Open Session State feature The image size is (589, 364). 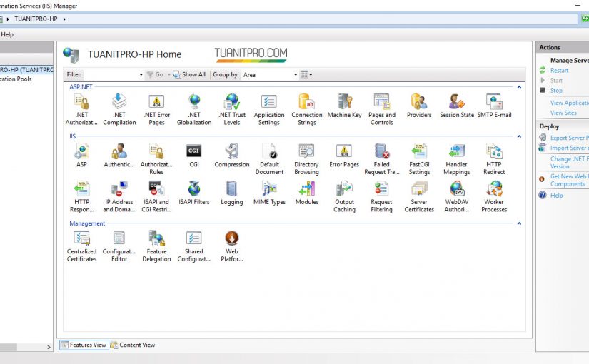457,106
